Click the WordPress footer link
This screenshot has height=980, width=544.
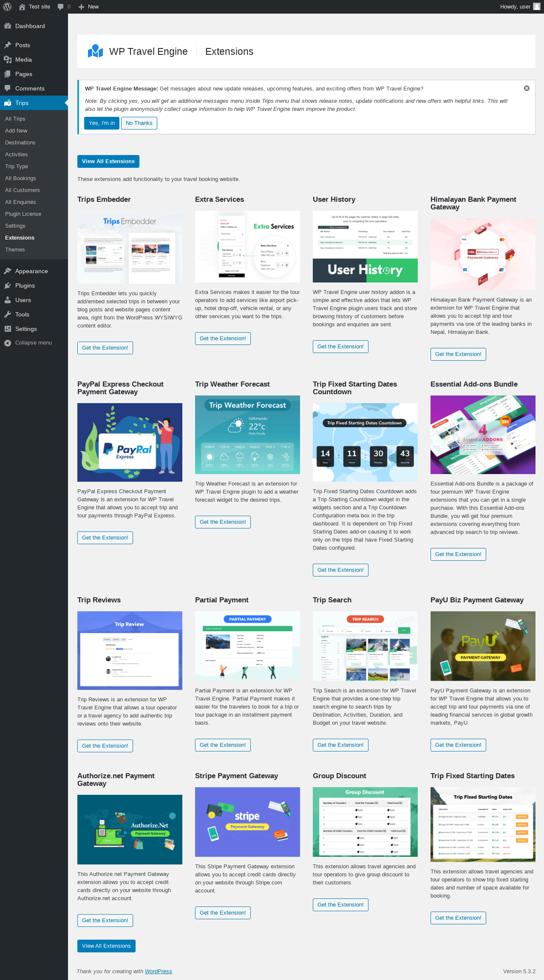click(x=158, y=972)
